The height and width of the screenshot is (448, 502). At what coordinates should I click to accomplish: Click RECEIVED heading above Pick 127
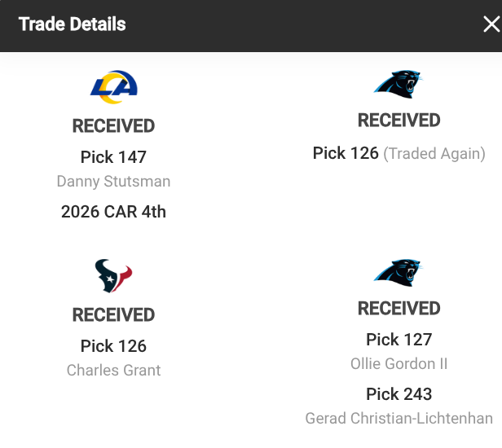click(x=399, y=309)
